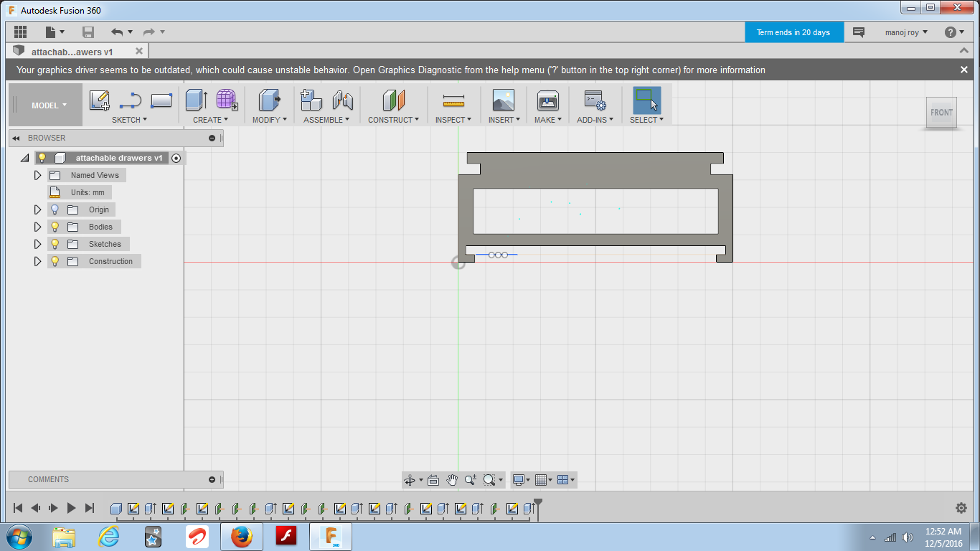Toggle the Sketches folder lightbulb
Image resolution: width=980 pixels, height=551 pixels.
coord(55,243)
